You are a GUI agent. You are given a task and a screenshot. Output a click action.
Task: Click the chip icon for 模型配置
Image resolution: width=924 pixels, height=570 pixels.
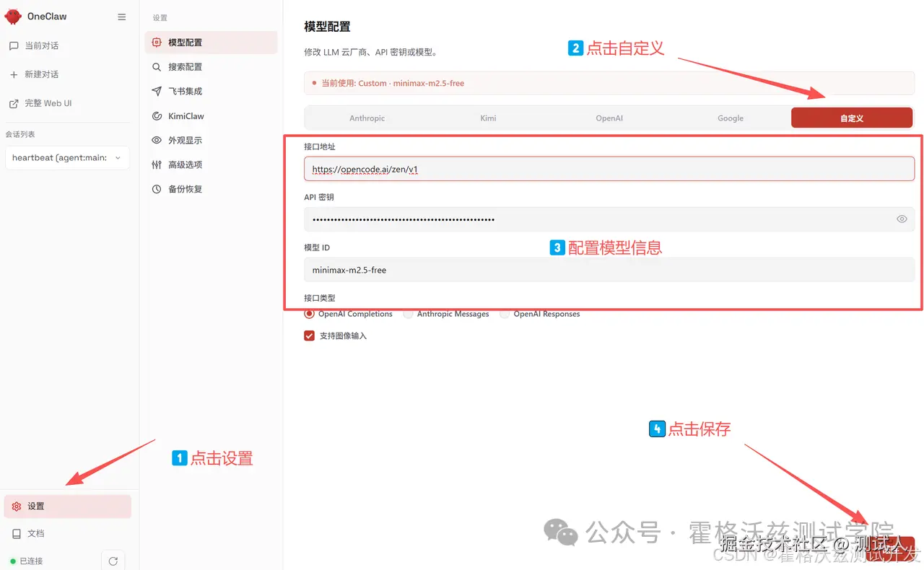point(157,43)
